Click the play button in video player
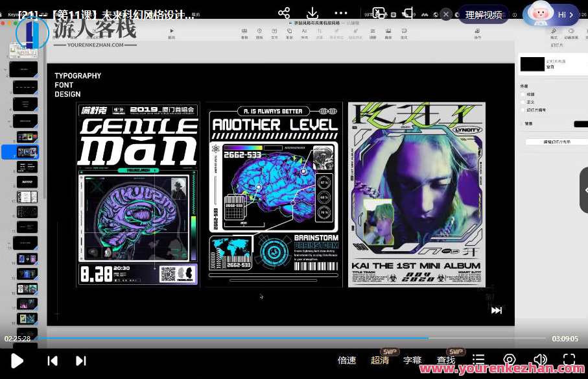This screenshot has height=379, width=588. [18, 361]
